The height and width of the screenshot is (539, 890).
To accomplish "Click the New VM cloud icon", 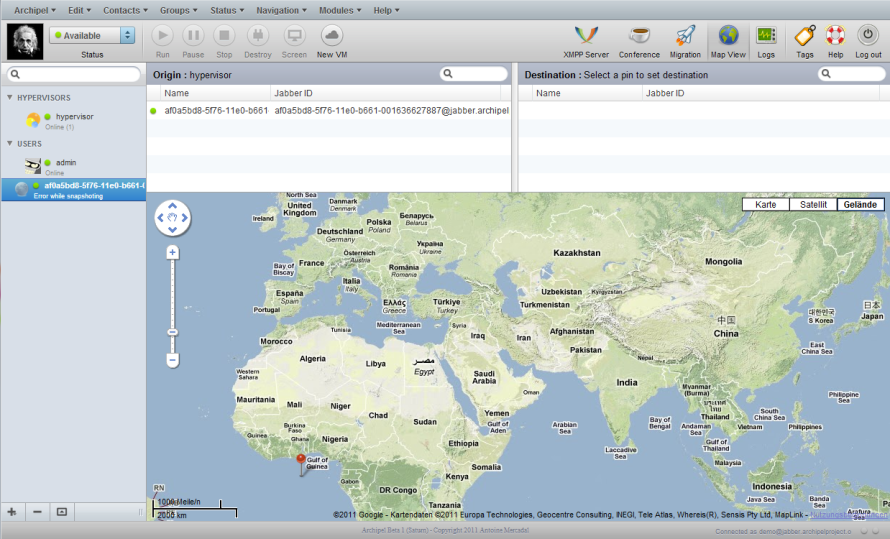I will 332,36.
